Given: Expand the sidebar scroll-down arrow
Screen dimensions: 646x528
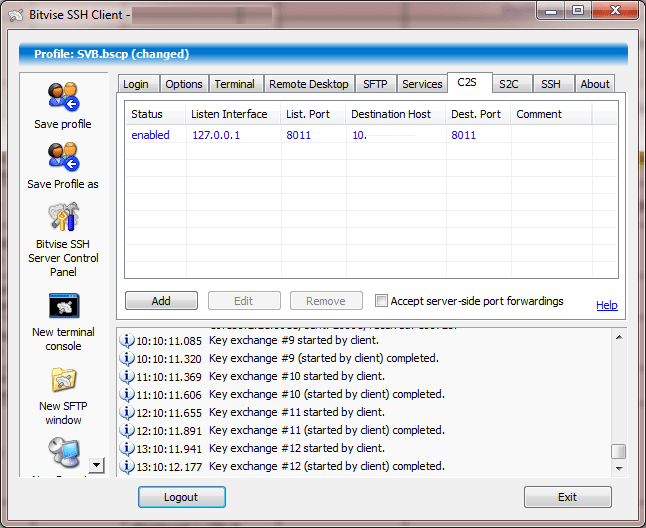Looking at the screenshot, I should 96,464.
